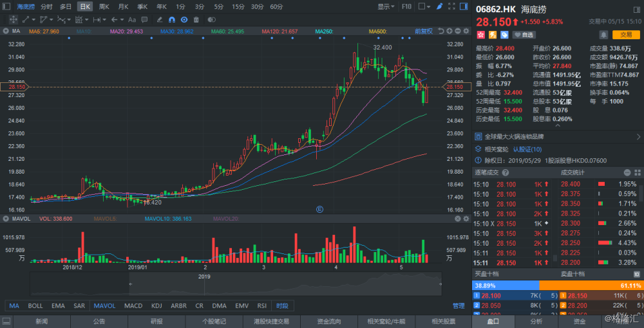Image resolution: width=644 pixels, height=328 pixels.
Task: Toggle the 时段 session indicator
Action: [283, 306]
